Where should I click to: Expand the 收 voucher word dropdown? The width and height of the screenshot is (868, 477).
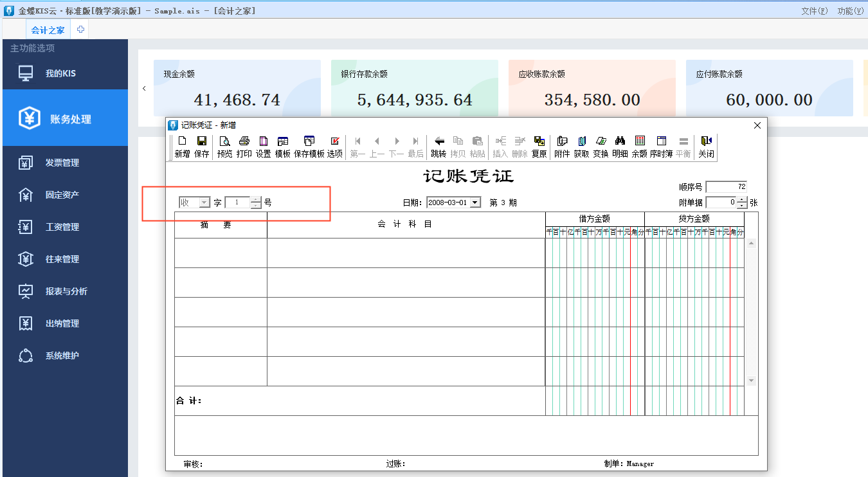pyautogui.click(x=204, y=203)
